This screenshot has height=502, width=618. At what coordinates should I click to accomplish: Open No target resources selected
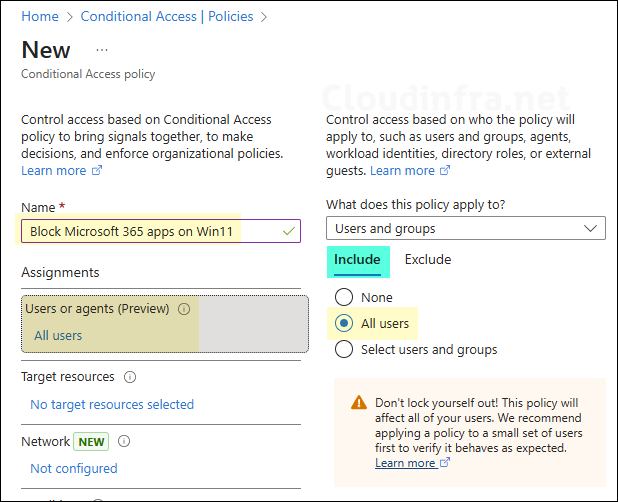(x=112, y=404)
